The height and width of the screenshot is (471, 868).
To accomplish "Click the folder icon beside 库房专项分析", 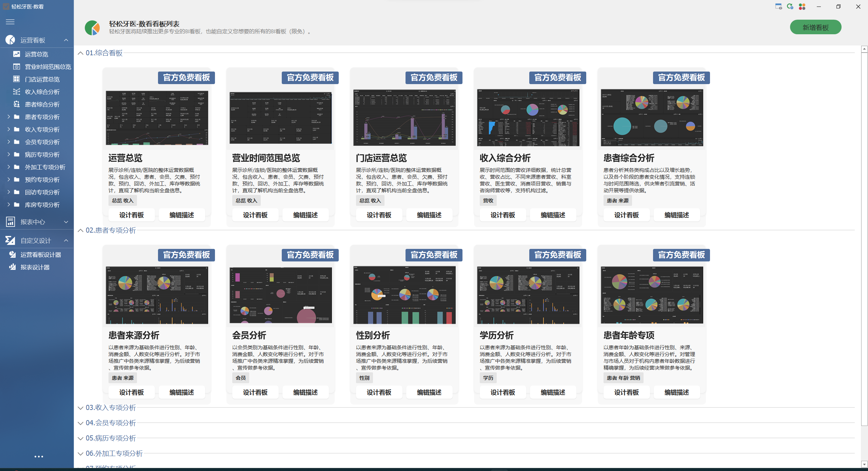I will (17, 204).
